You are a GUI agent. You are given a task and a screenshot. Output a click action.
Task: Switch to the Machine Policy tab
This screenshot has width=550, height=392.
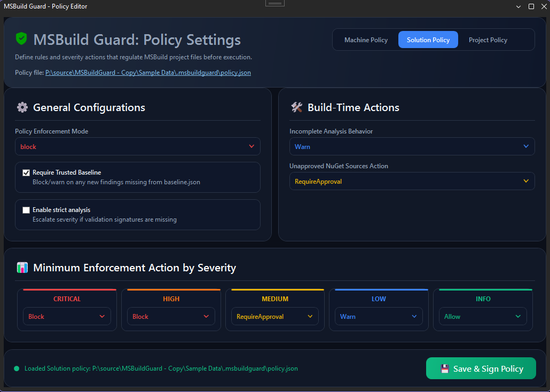point(366,40)
